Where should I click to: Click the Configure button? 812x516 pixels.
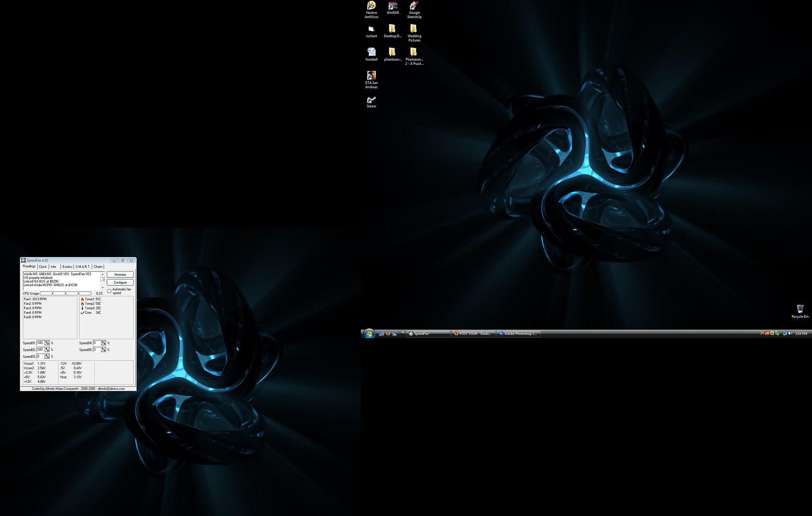[120, 282]
